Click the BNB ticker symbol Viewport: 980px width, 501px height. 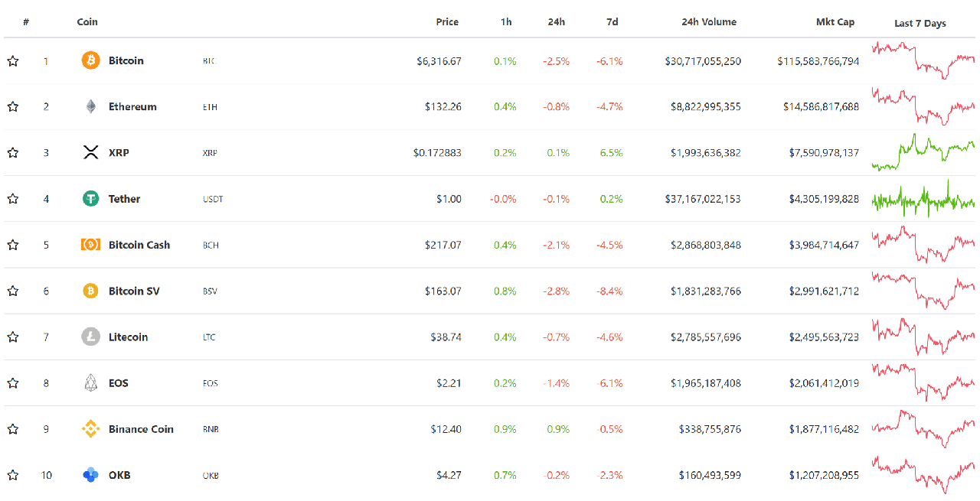(211, 429)
